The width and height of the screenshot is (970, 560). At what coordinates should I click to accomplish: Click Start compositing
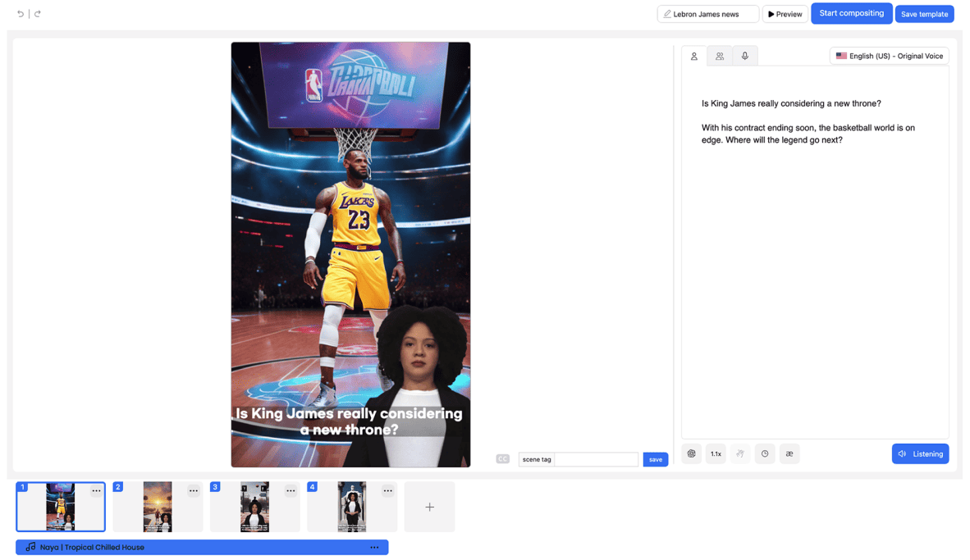coord(851,13)
